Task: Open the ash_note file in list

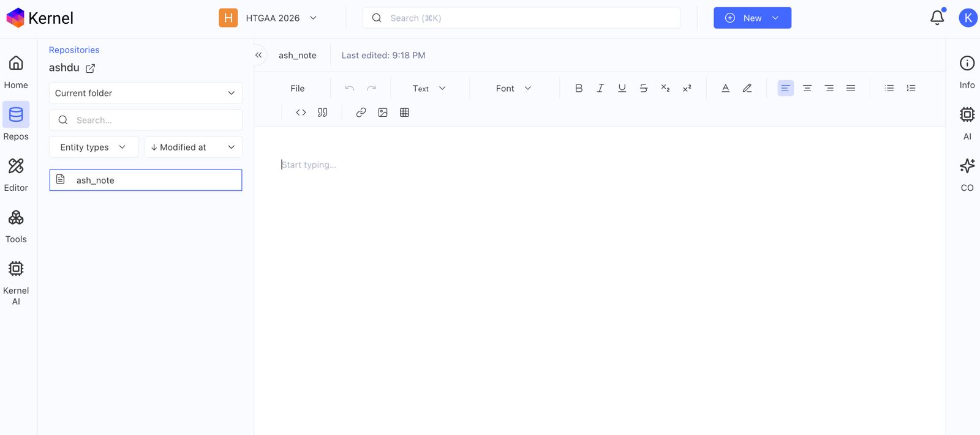Action: coord(146,180)
